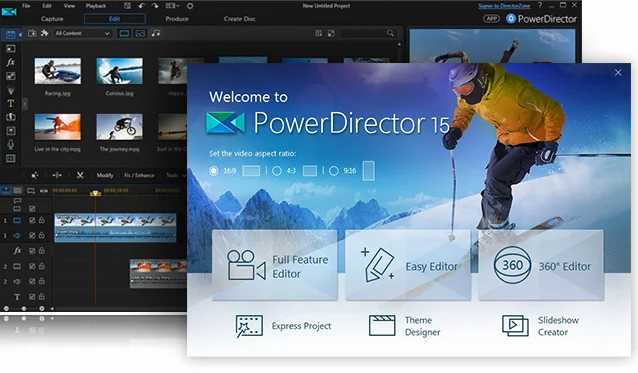Click the Express Project icon

point(249,326)
